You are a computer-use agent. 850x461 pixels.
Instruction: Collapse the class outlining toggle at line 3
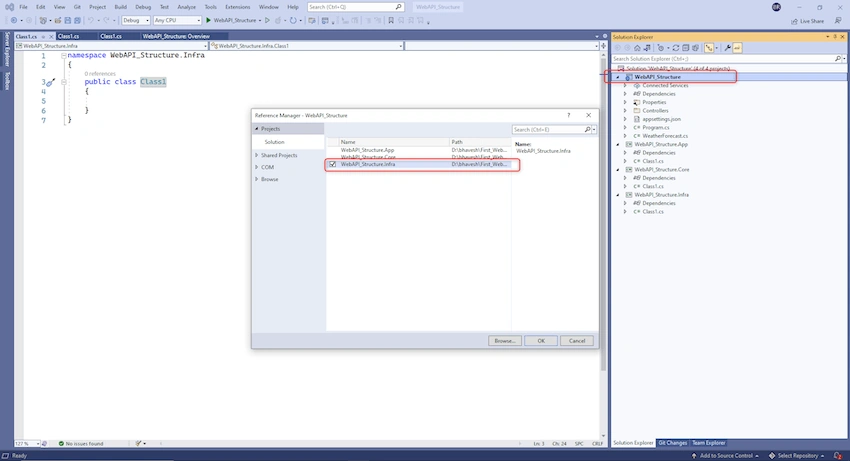coord(63,82)
